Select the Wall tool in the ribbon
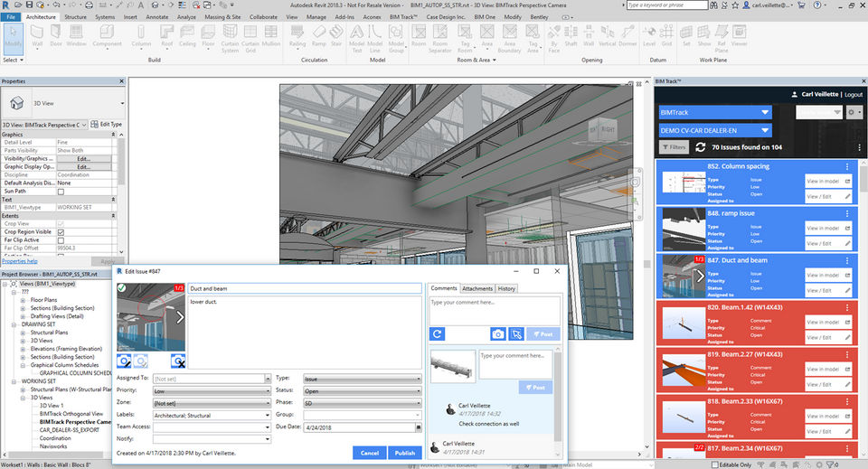Screen dimensions: 868x469 pos(37,38)
